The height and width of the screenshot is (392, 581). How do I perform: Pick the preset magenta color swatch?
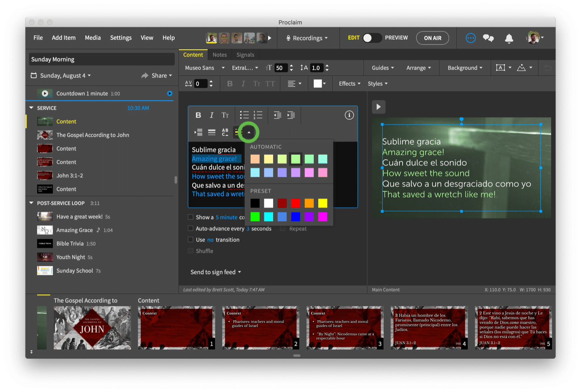[x=322, y=217]
